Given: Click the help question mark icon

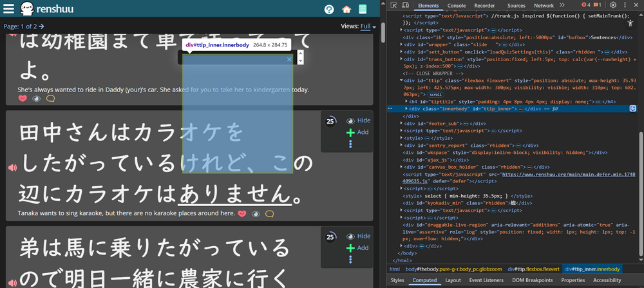Looking at the screenshot, I should click(x=329, y=10).
